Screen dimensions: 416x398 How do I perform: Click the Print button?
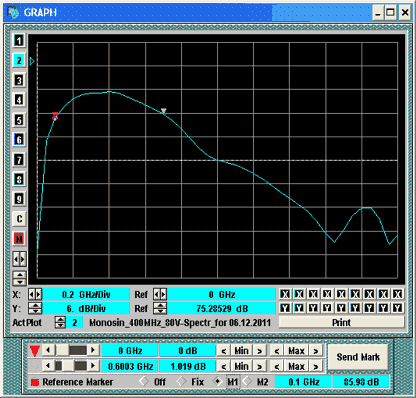tap(341, 322)
